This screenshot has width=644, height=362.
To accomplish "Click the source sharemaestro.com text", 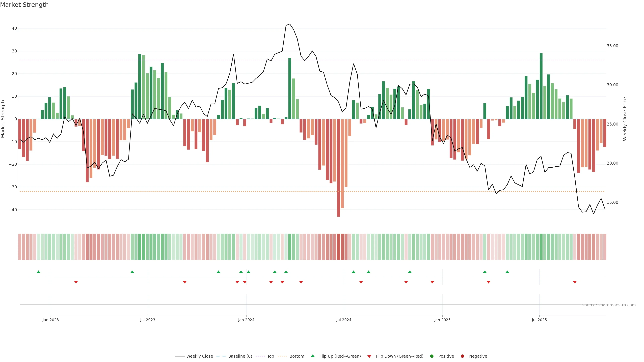I will click(x=609, y=305).
